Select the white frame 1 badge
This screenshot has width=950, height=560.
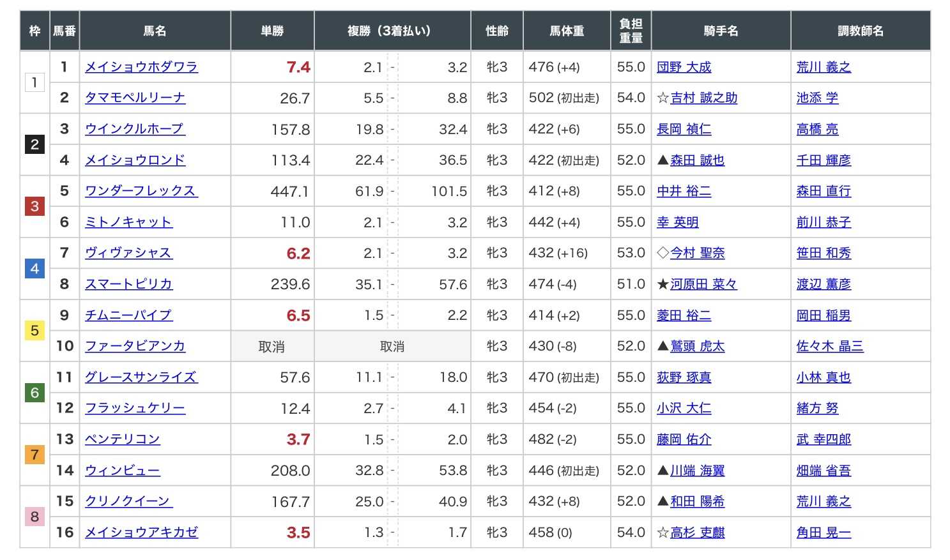(34, 82)
